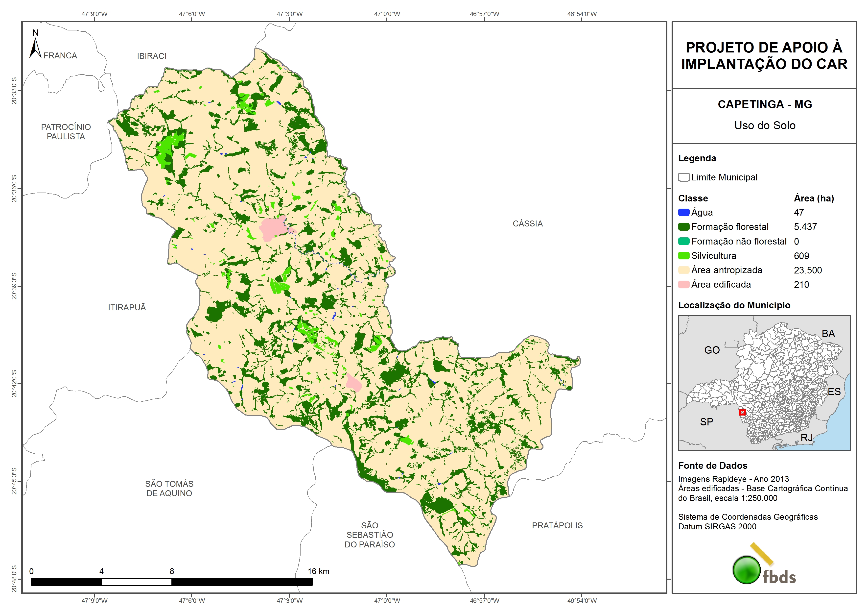Click the yellow diagonal stripe of the fbds logo

pyautogui.click(x=761, y=553)
